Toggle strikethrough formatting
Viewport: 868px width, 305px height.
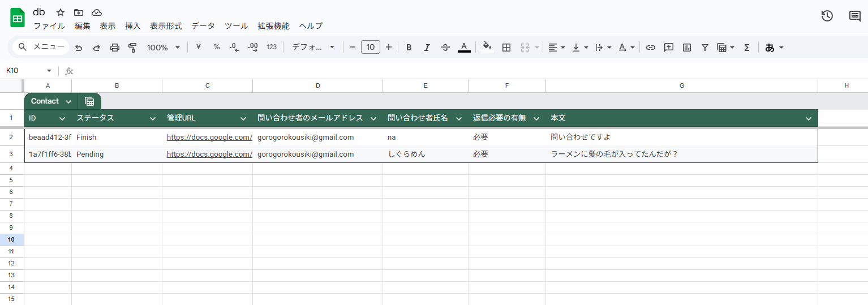point(445,48)
